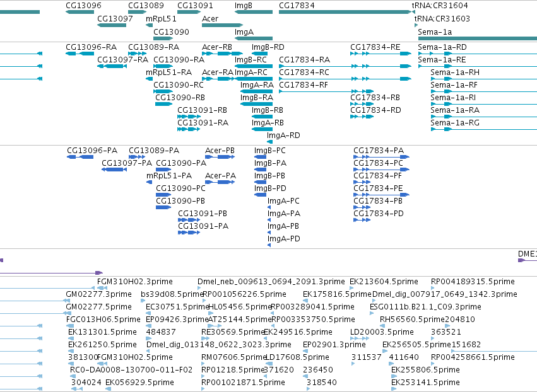Screen dimensions: 537x392
Task: Click the CG13089-PA protein label
Action: [154, 151]
